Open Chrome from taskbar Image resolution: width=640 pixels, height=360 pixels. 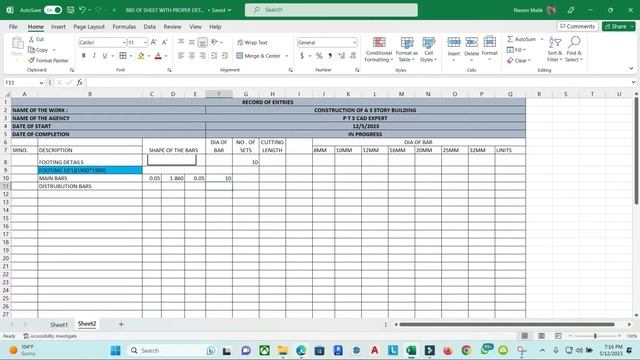(x=466, y=351)
